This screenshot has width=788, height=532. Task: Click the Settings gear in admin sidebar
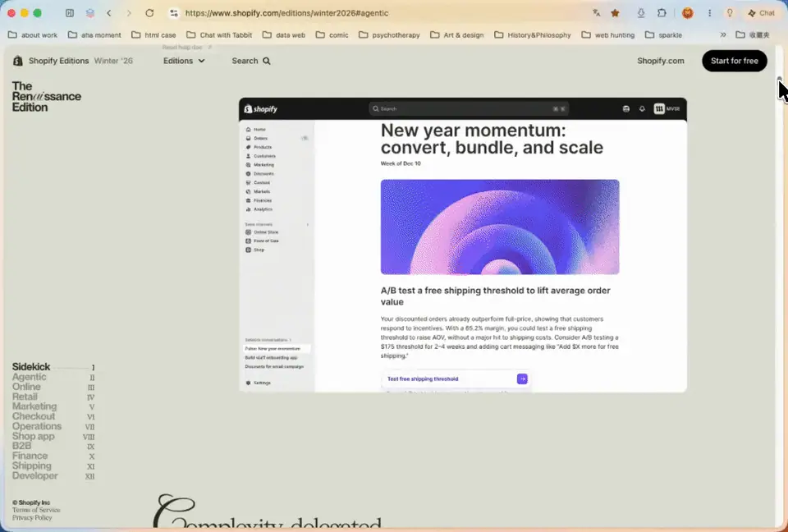coord(248,383)
